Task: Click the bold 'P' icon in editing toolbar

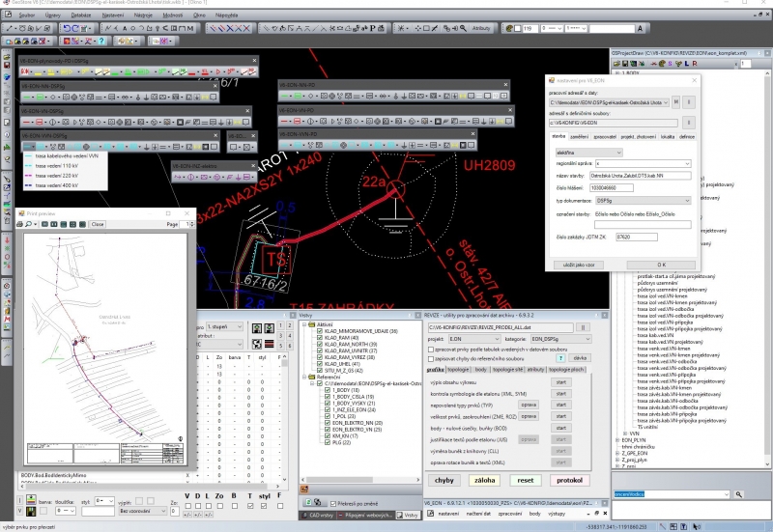Action: coord(373,29)
